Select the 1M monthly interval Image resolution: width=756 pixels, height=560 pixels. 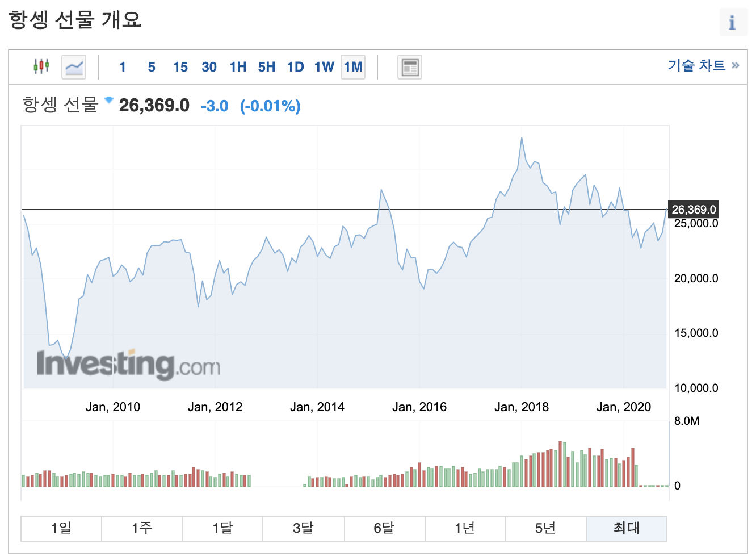353,67
